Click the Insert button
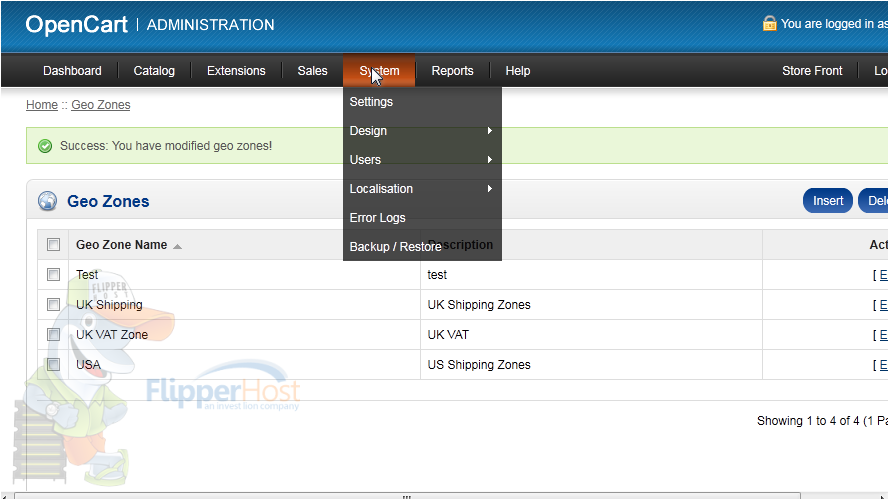 (828, 201)
